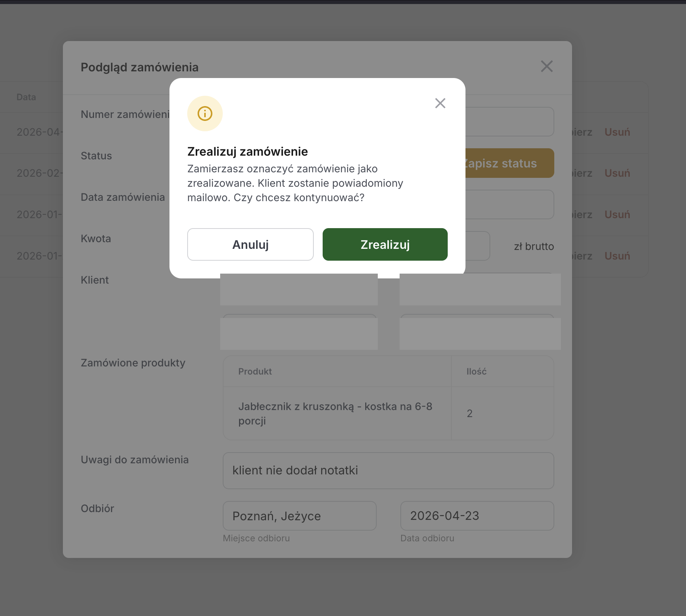This screenshot has height=616, width=686.
Task: Click the Data zamówienia input field
Action: coord(510,204)
